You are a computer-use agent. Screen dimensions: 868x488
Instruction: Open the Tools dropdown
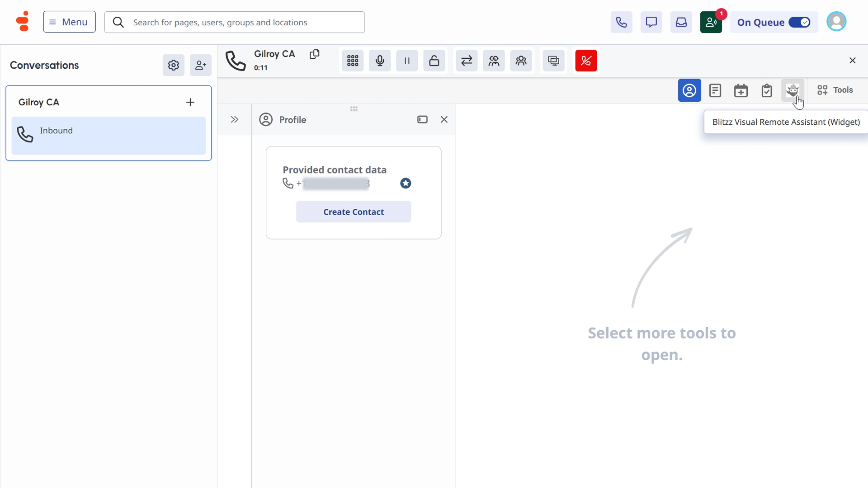(835, 90)
